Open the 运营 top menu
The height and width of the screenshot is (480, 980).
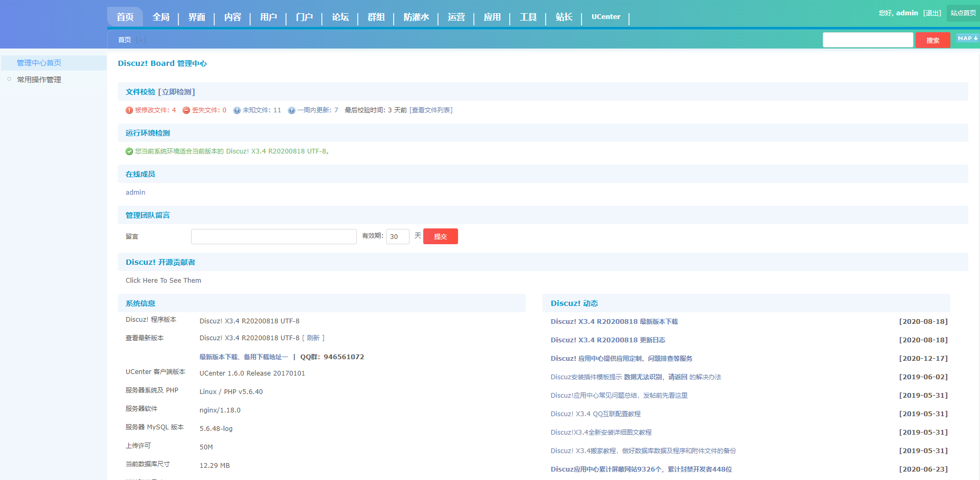tap(456, 17)
